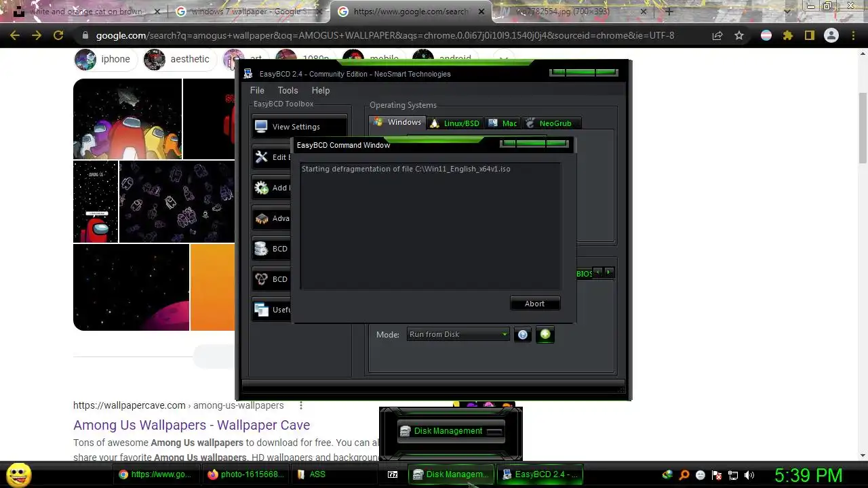The height and width of the screenshot is (488, 868).
Task: Bookmark this page with the star icon
Action: [739, 35]
